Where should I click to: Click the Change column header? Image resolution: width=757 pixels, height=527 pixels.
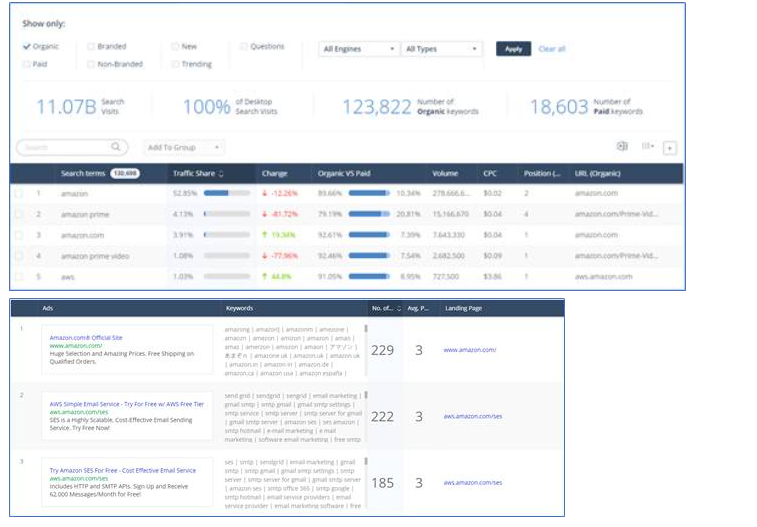pos(274,173)
